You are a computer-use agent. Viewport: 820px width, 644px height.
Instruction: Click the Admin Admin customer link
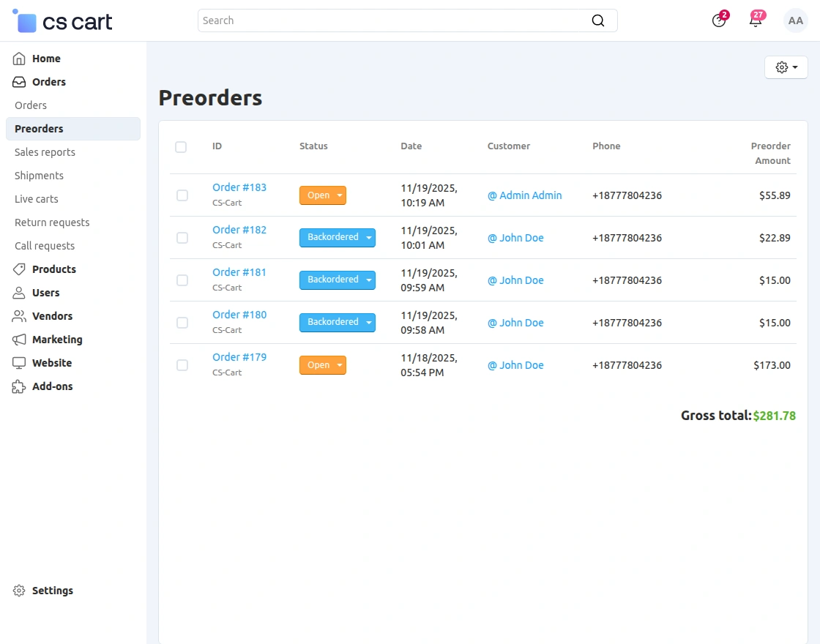point(525,195)
